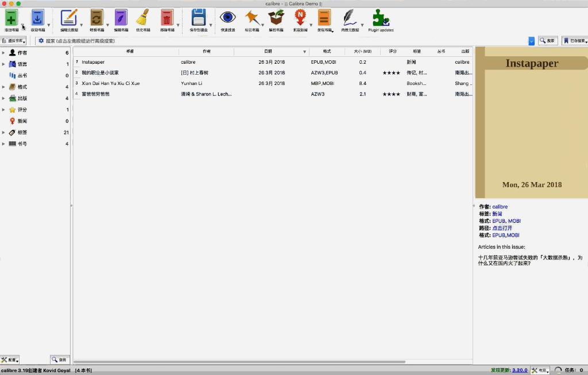Click the 搜索 search button

[547, 41]
